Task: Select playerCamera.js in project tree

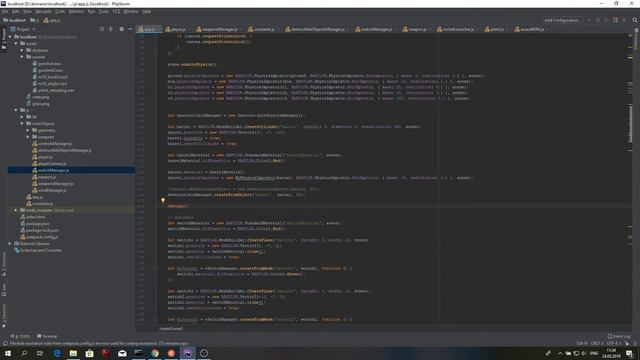Action: [52, 164]
